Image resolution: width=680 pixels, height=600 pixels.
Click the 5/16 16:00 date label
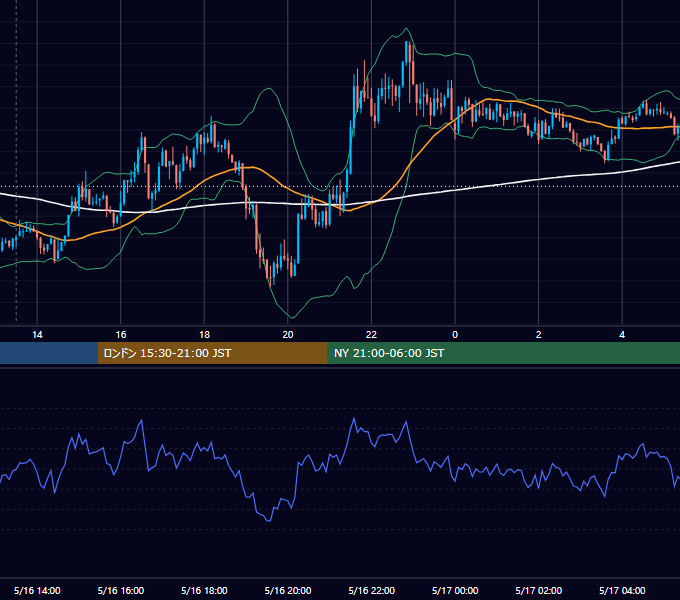[121, 590]
